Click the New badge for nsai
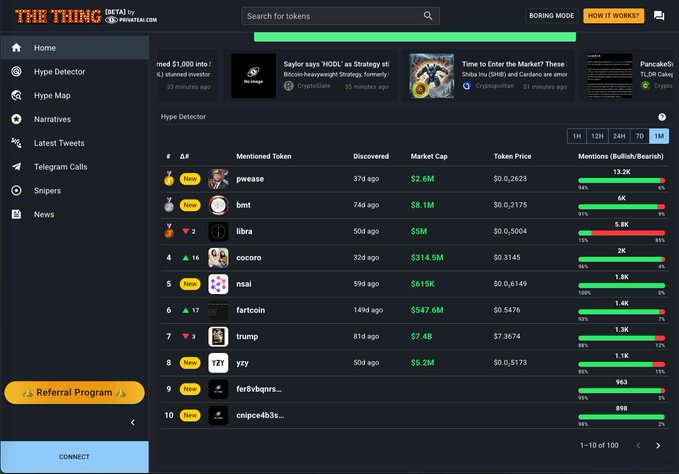The image size is (679, 474). coord(190,284)
